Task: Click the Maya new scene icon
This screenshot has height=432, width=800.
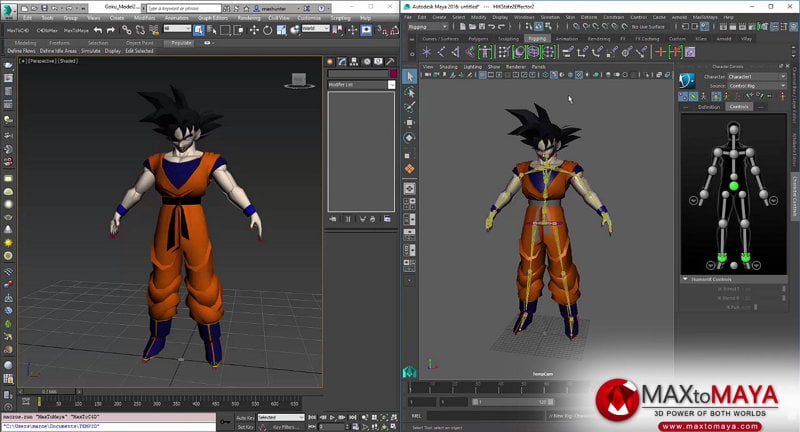Action: pos(463,27)
